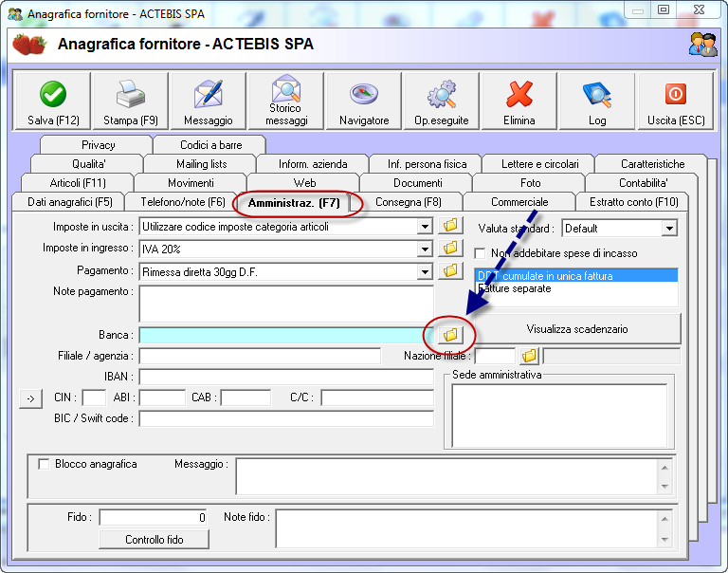
Task: Click the Note pagamento text area
Action: tap(286, 304)
